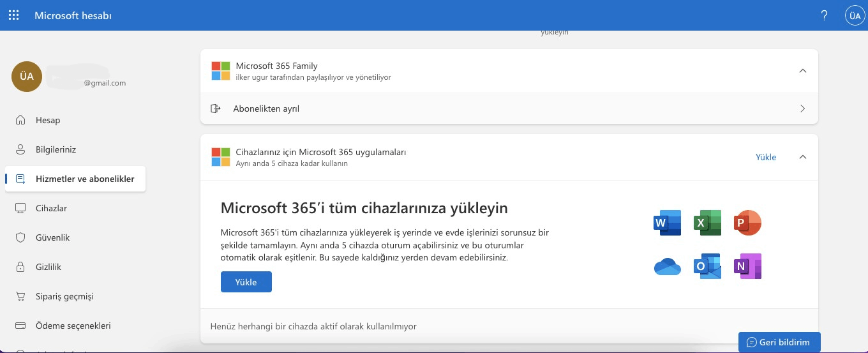
Task: Click the Yükle link in card header
Action: click(x=766, y=157)
